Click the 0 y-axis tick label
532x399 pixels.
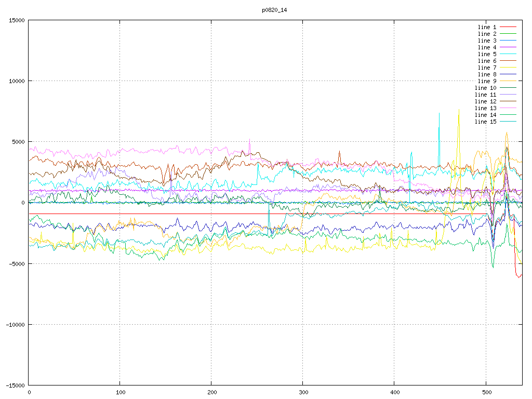[23, 203]
